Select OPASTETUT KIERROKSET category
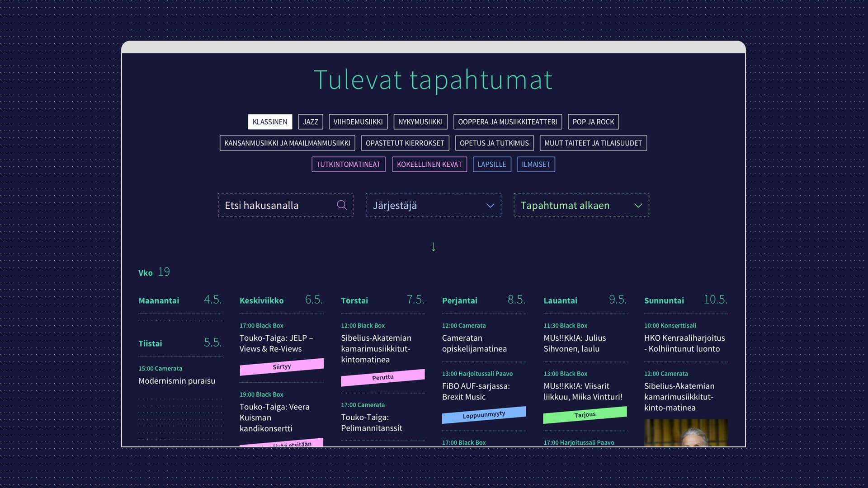 (405, 143)
